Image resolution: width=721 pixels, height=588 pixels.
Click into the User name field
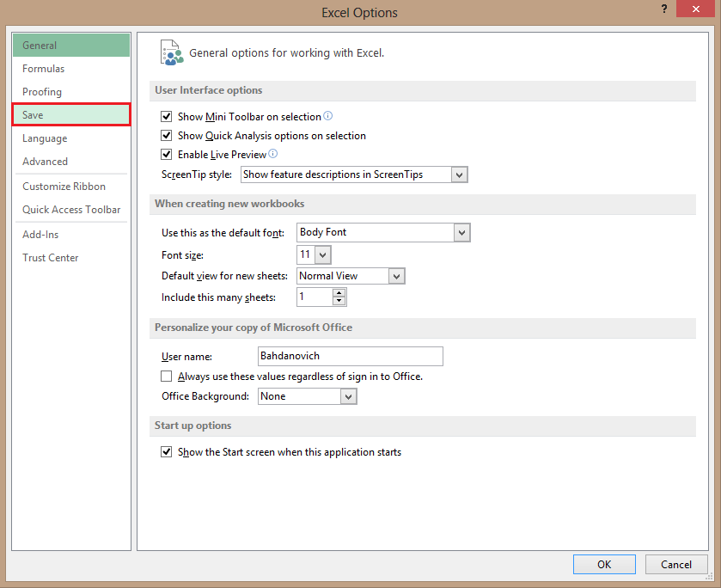pos(351,356)
